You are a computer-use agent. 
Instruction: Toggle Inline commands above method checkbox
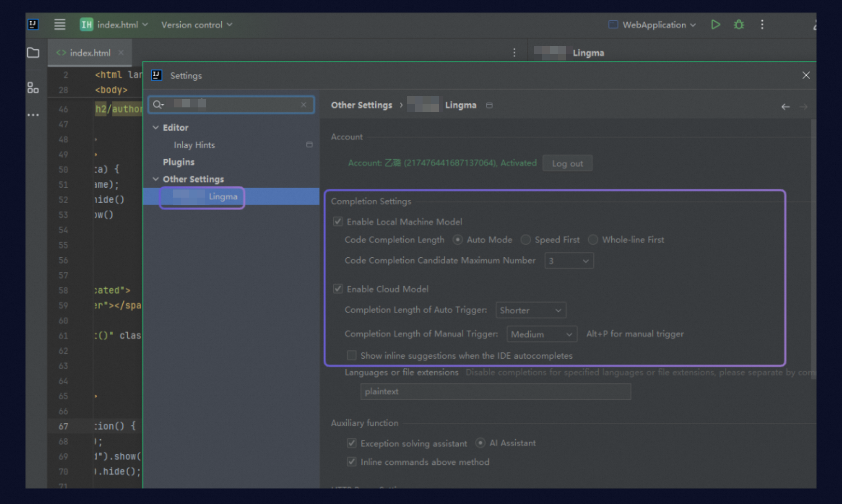click(x=351, y=462)
